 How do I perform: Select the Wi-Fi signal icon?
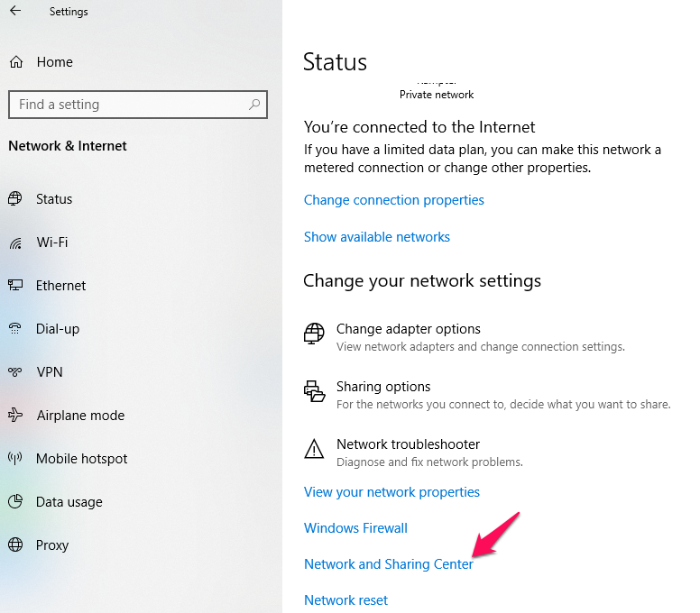coord(15,242)
